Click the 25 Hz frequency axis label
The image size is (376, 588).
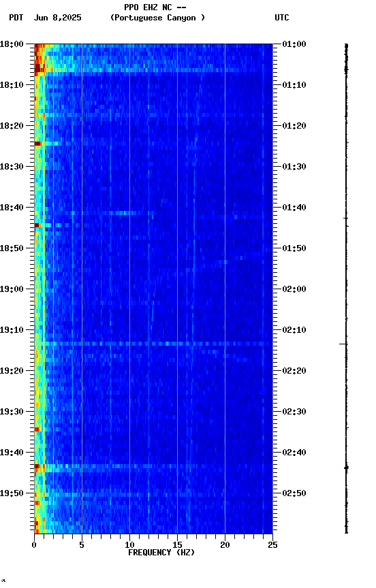pyautogui.click(x=272, y=545)
